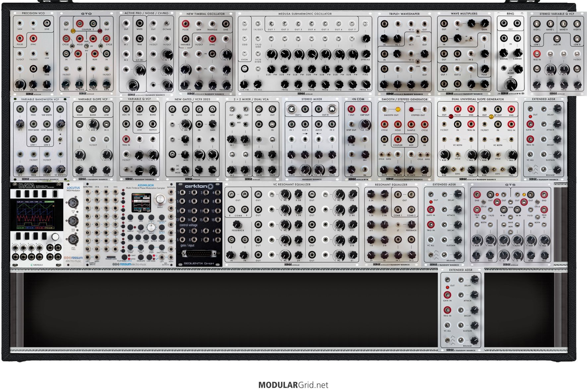
Task: Click the Assimil8or sample display screen
Action: point(142,202)
